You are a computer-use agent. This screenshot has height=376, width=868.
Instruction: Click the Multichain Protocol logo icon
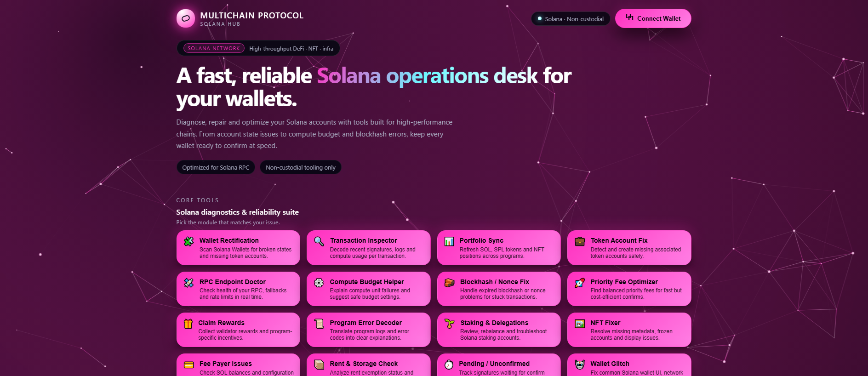(186, 18)
